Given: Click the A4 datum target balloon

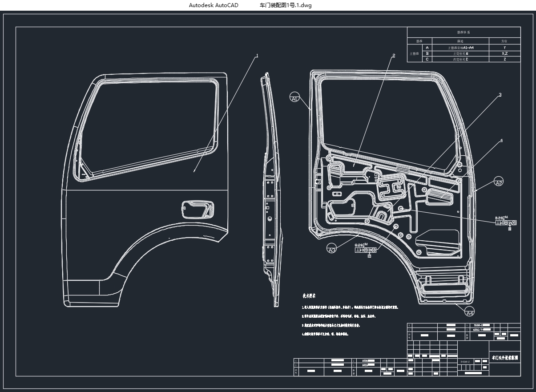Looking at the screenshot, I should [469, 312].
